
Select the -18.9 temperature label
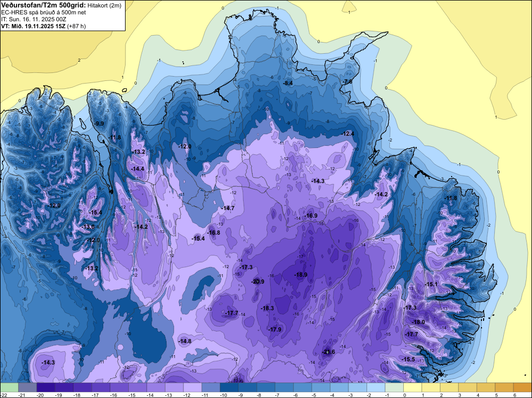(301, 275)
